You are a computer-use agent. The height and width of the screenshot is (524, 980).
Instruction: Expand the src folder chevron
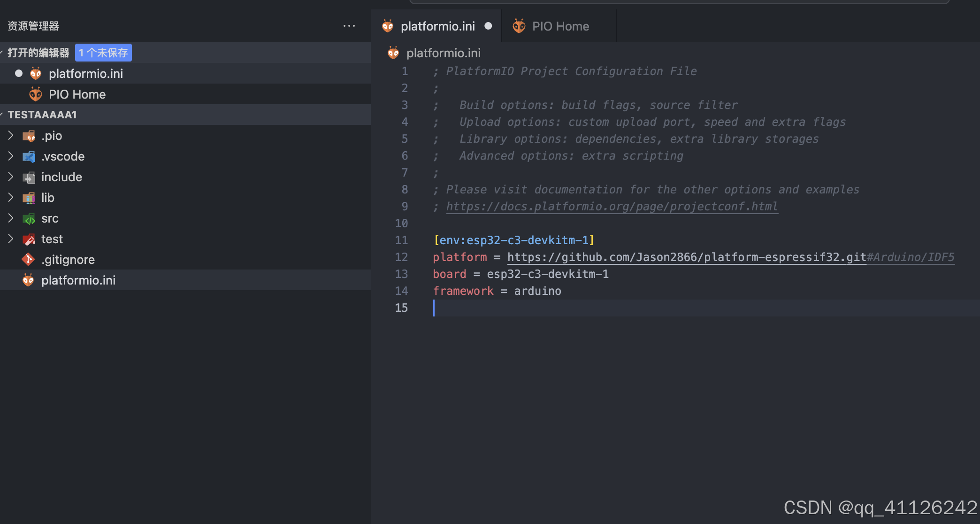coord(11,218)
